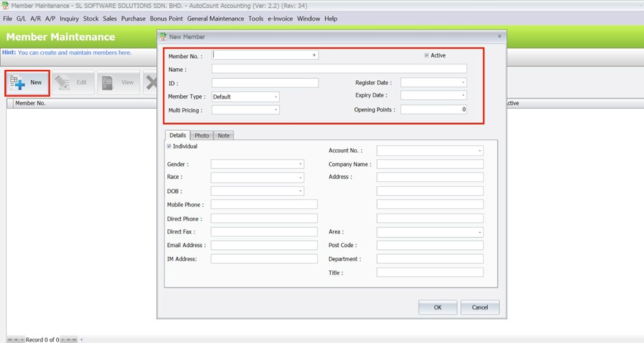Go to first record in navigator
644x343 pixels.
9,340
